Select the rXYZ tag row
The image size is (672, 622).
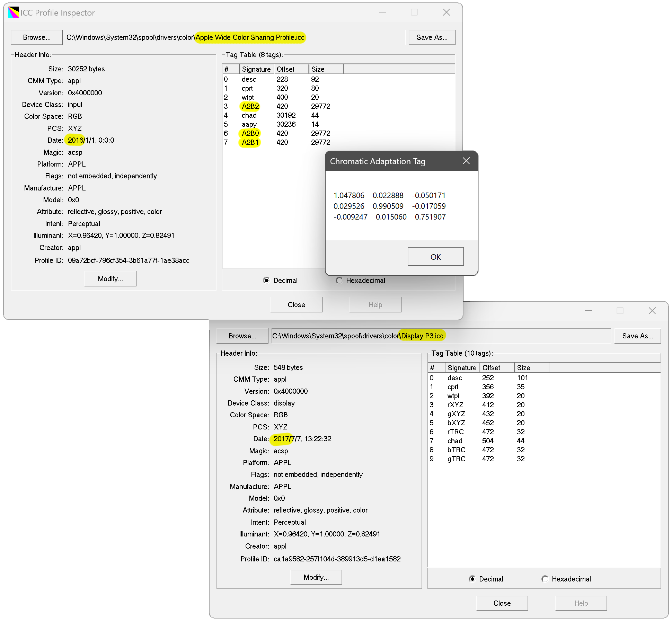point(544,405)
